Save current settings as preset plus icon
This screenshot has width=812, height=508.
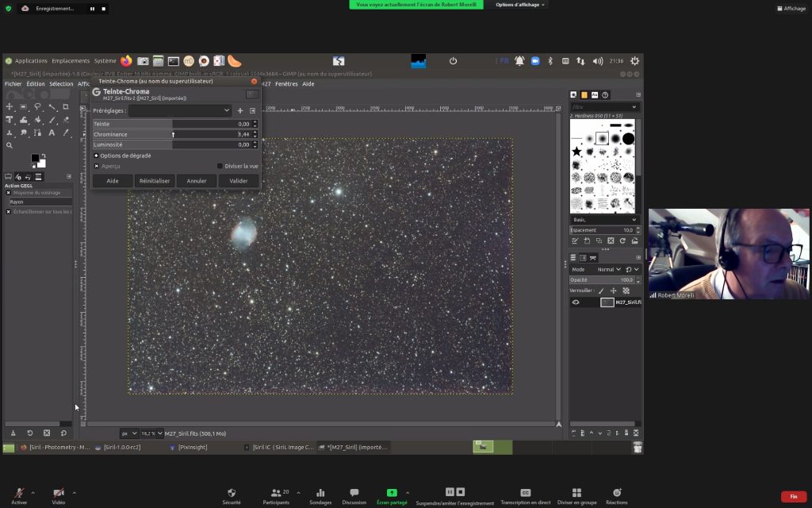point(240,110)
